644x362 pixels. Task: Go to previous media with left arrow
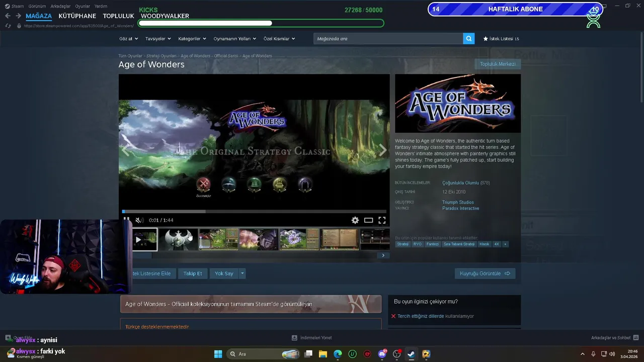[125, 150]
